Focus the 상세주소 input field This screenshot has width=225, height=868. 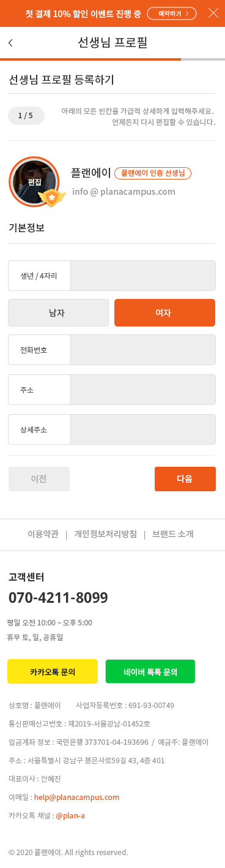click(143, 429)
